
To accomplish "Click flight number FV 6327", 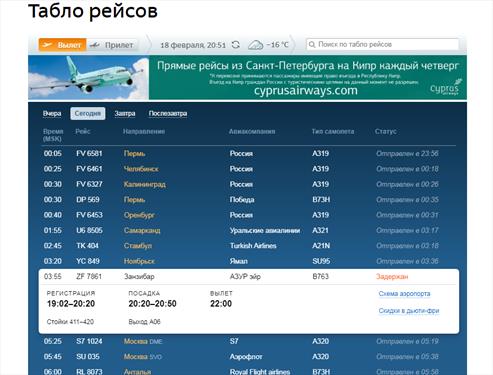I will tap(89, 184).
